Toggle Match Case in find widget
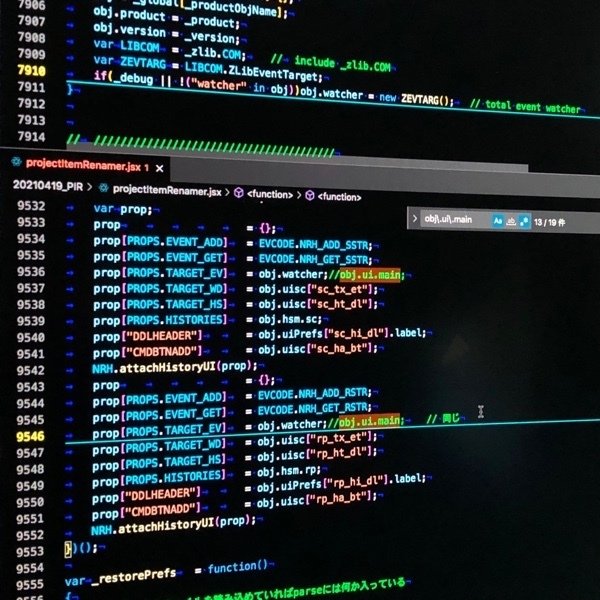The image size is (600, 600). (x=497, y=221)
